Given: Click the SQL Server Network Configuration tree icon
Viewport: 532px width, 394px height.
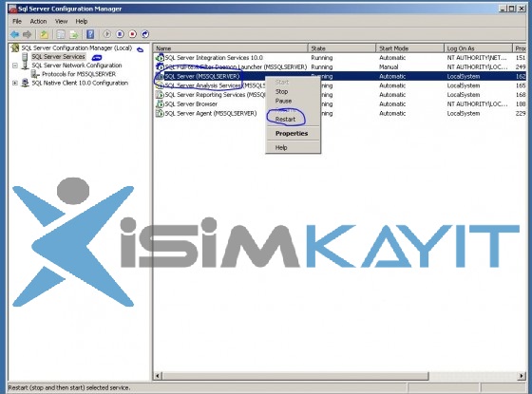Looking at the screenshot, I should tap(25, 65).
